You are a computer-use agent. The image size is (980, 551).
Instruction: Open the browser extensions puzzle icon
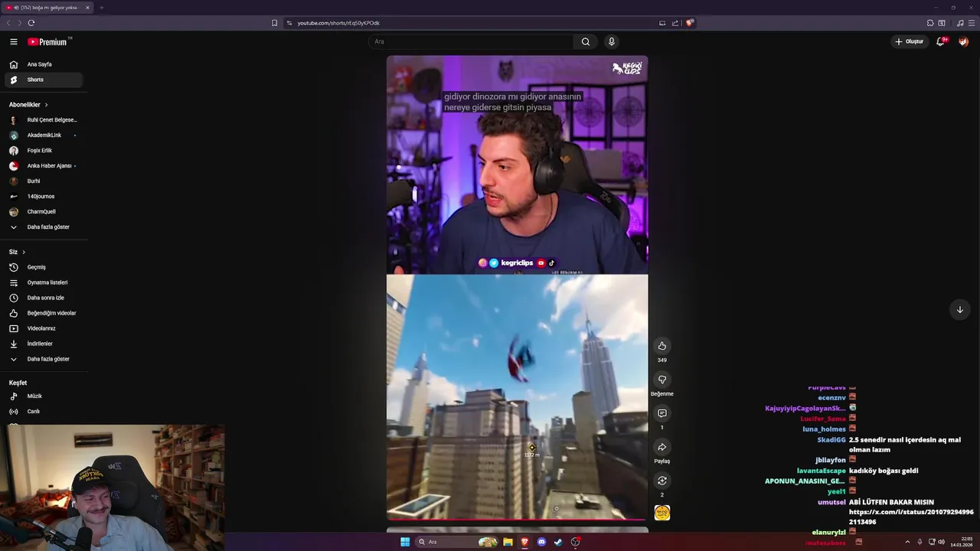point(930,23)
